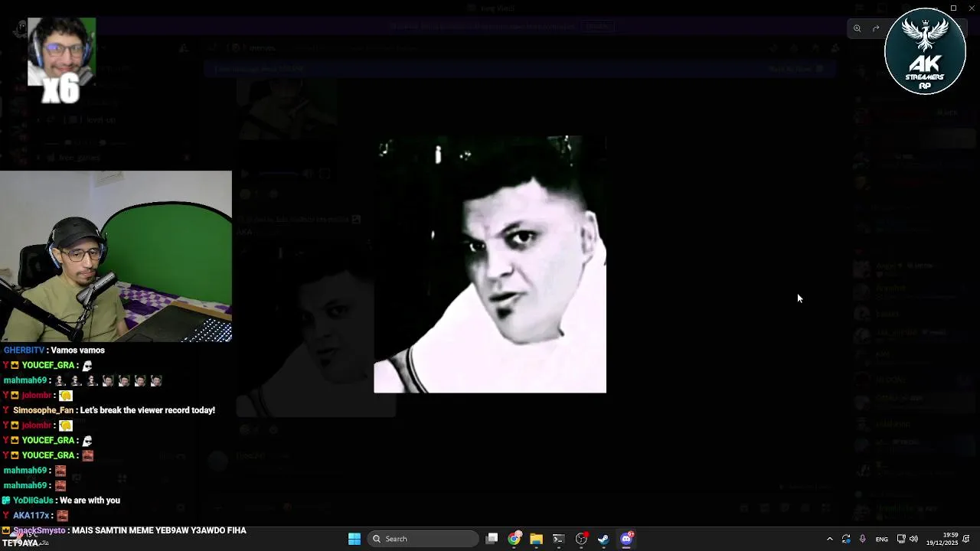Viewport: 980px width, 551px height.
Task: Open File Explorer from the taskbar
Action: [x=536, y=539]
